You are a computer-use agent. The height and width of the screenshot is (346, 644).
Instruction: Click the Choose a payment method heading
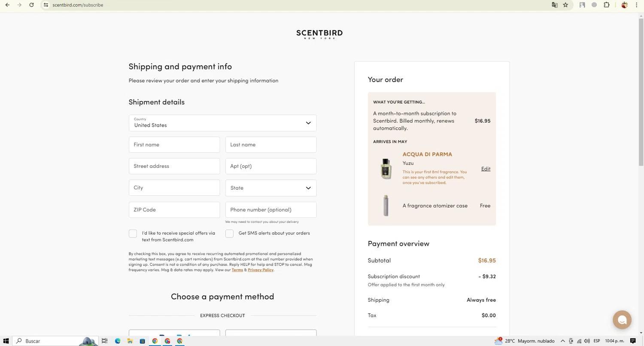click(222, 297)
